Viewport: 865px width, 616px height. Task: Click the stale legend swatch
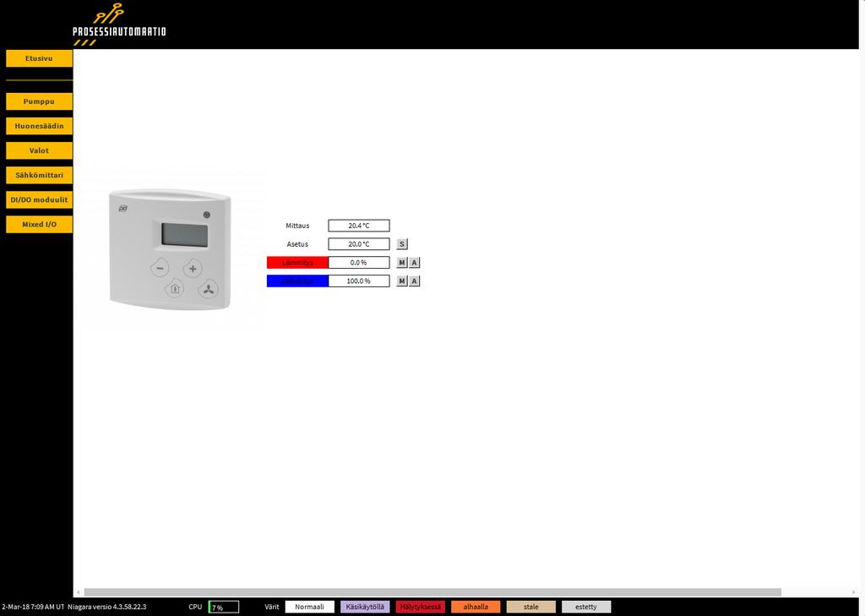coord(531,607)
